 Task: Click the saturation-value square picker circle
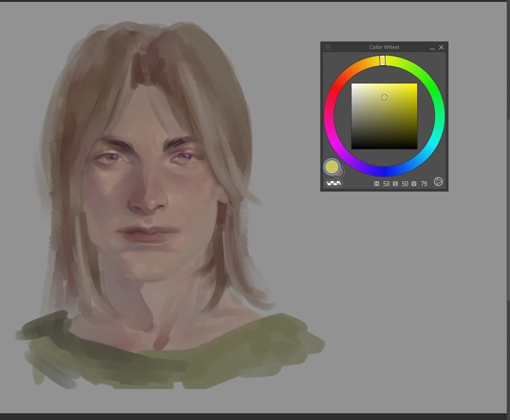[x=384, y=97]
